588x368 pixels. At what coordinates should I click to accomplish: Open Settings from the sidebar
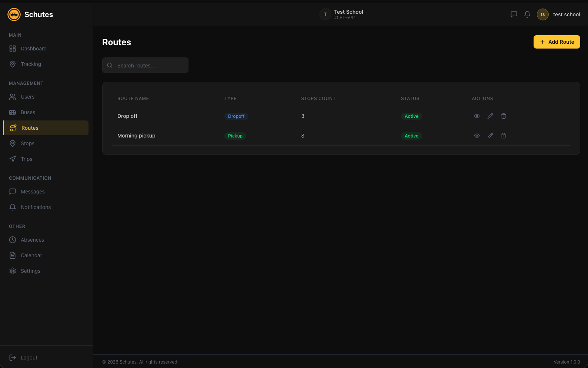pyautogui.click(x=46, y=271)
